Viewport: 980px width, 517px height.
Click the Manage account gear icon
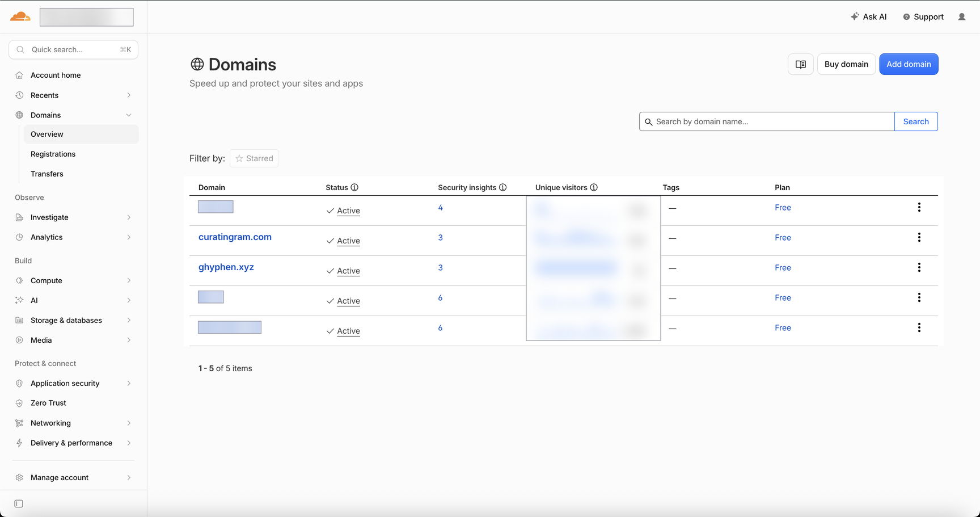pyautogui.click(x=19, y=477)
